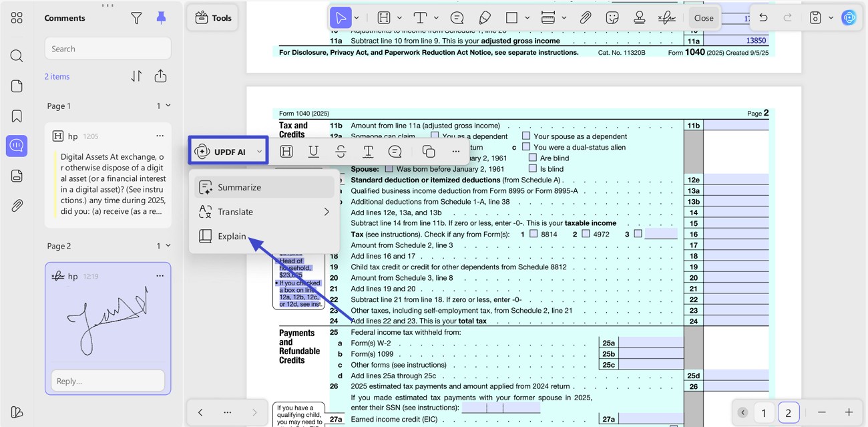Undo the last action
The height and width of the screenshot is (427, 868).
(x=763, y=18)
